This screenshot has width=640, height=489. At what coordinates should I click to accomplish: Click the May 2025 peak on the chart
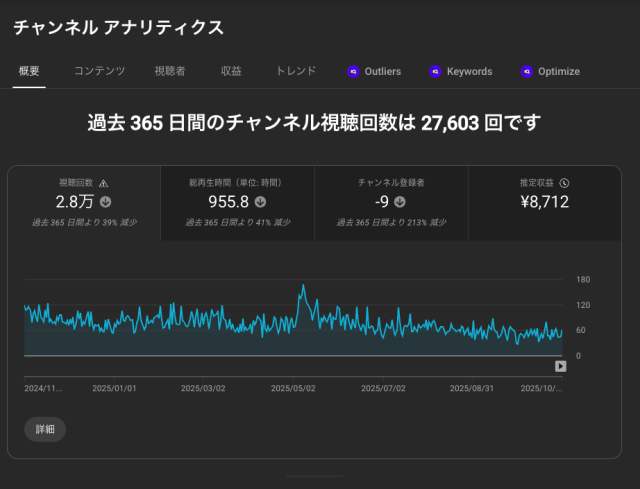pos(303,288)
